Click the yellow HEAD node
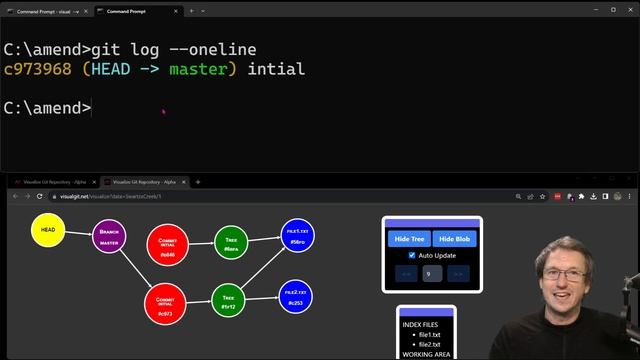The image size is (640, 360). point(48,230)
